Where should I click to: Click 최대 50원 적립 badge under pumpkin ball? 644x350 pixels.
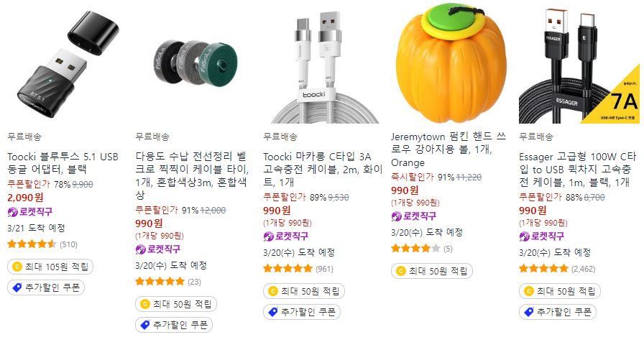[x=432, y=271]
